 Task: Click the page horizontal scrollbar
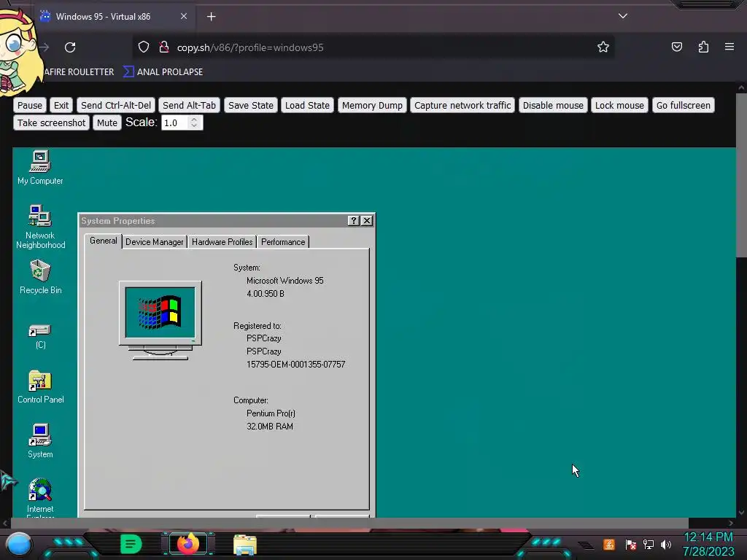pyautogui.click(x=349, y=523)
